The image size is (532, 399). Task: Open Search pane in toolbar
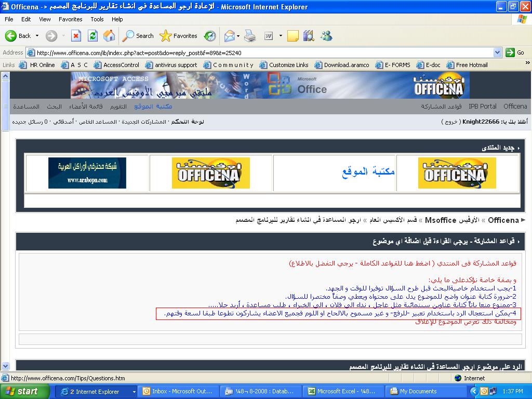pos(138,36)
